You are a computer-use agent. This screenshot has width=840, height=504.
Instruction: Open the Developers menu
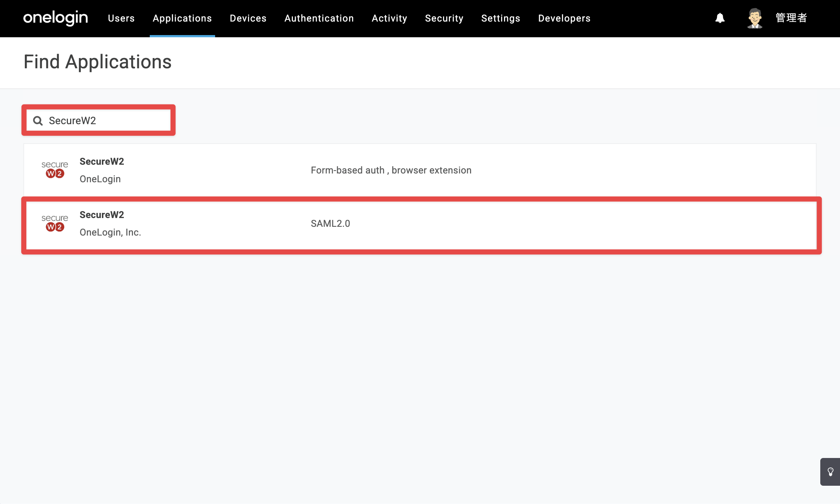click(x=564, y=18)
